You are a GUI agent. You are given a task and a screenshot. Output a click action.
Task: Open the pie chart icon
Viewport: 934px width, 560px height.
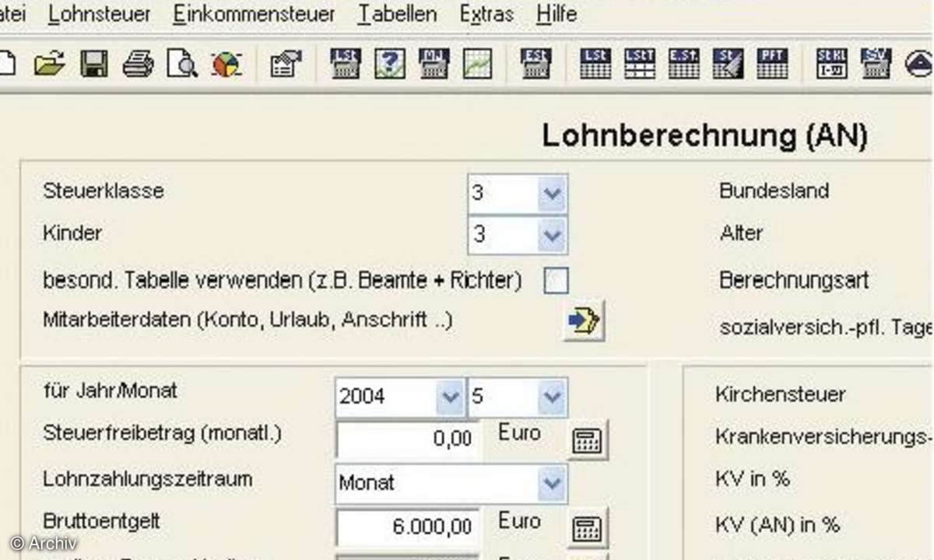[226, 64]
